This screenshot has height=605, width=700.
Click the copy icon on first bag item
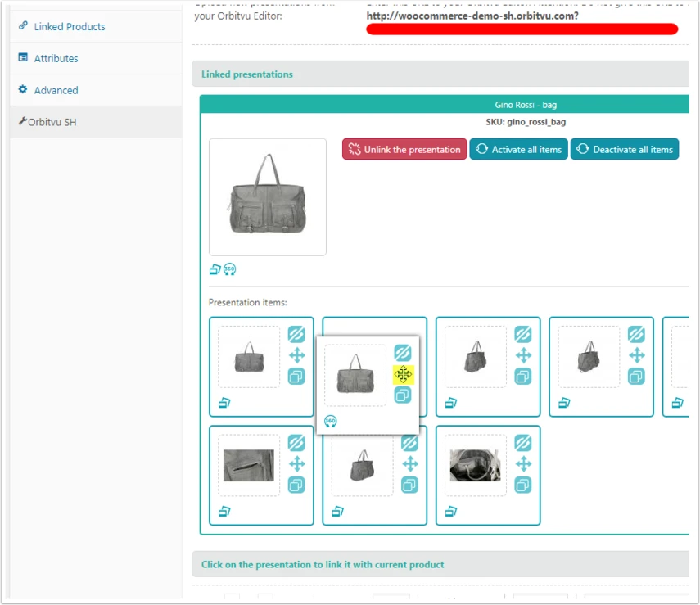click(296, 377)
